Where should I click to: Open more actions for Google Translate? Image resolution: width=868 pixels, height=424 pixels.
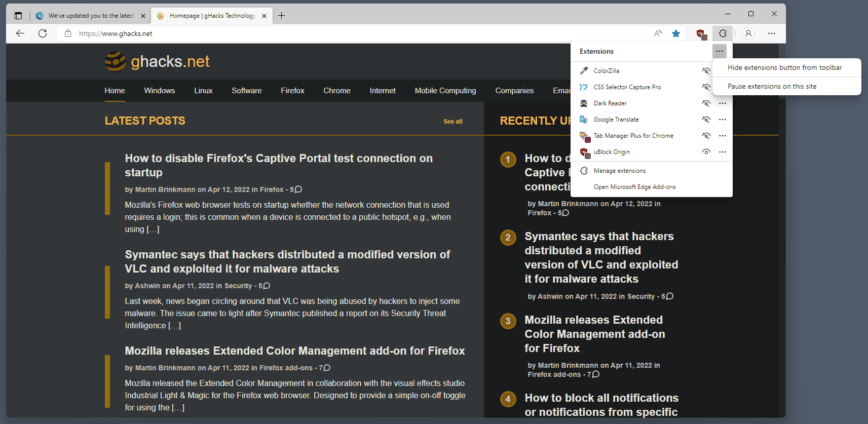coord(723,120)
